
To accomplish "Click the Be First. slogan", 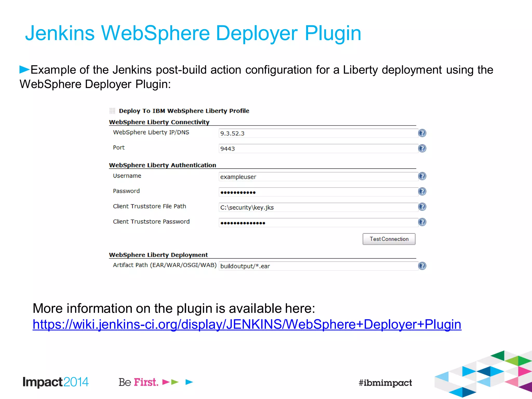I will click(x=138, y=382).
